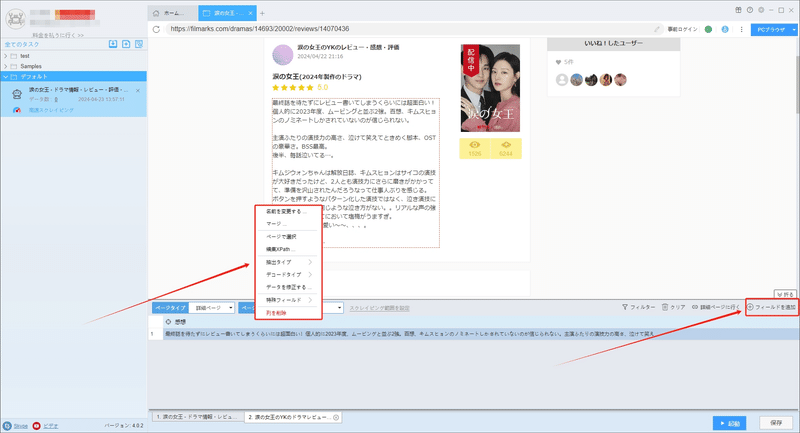The image size is (800, 433).
Task: Click the 事前ログイン button
Action: click(682, 29)
